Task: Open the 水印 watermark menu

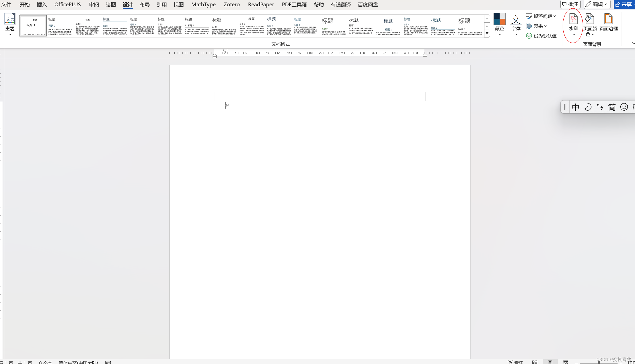Action: coord(573,25)
